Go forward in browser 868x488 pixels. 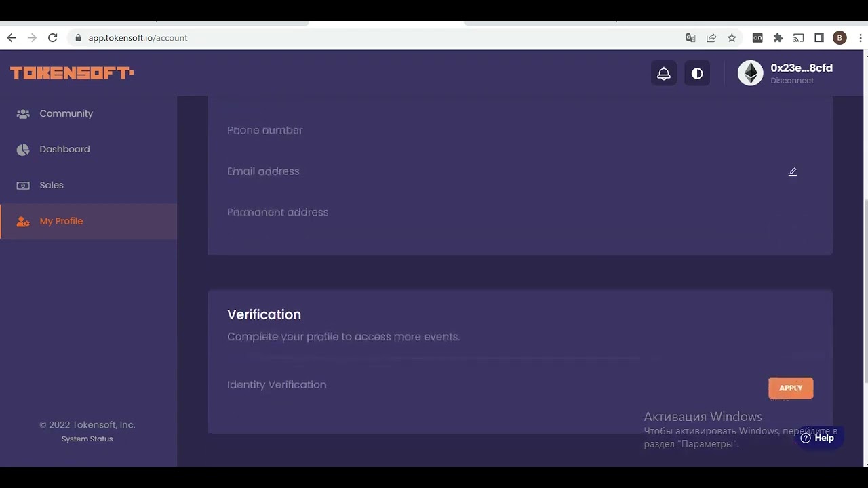(32, 38)
